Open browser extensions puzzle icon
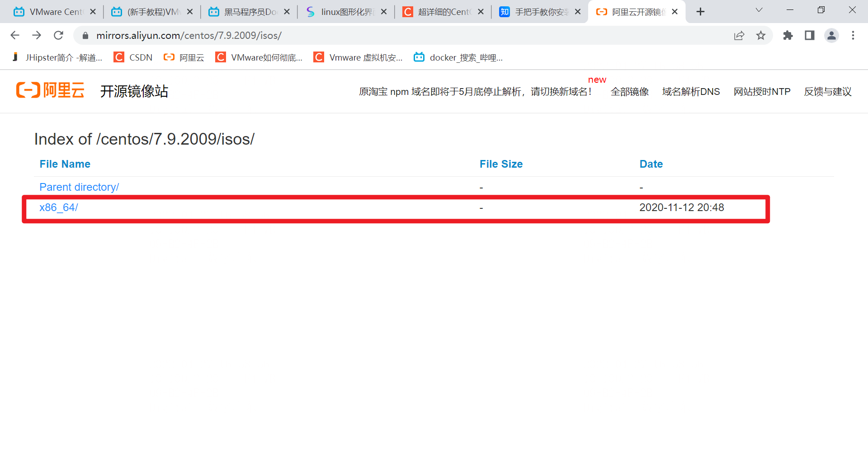 tap(788, 35)
